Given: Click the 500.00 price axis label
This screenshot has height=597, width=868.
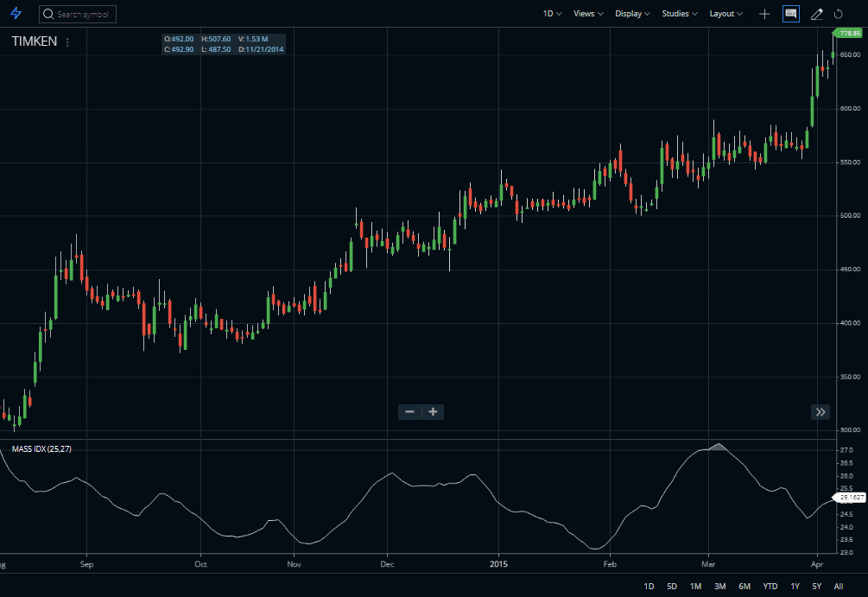Looking at the screenshot, I should [850, 215].
